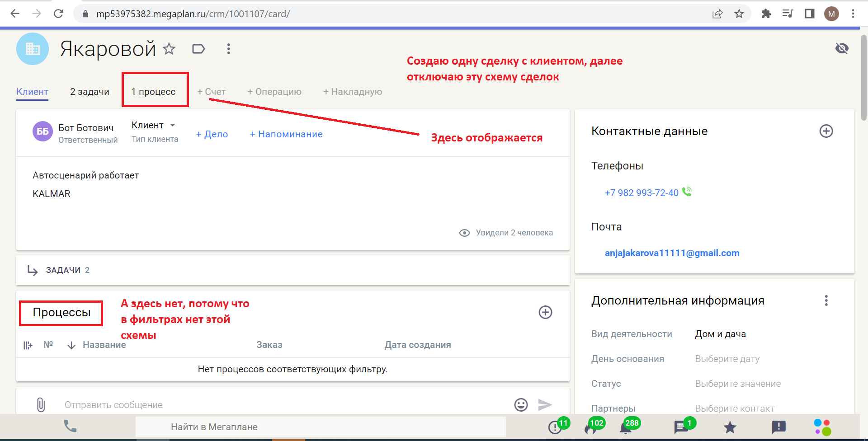This screenshot has width=868, height=441.
Task: Open the Chrome three-dot menu
Action: pyautogui.click(x=853, y=14)
